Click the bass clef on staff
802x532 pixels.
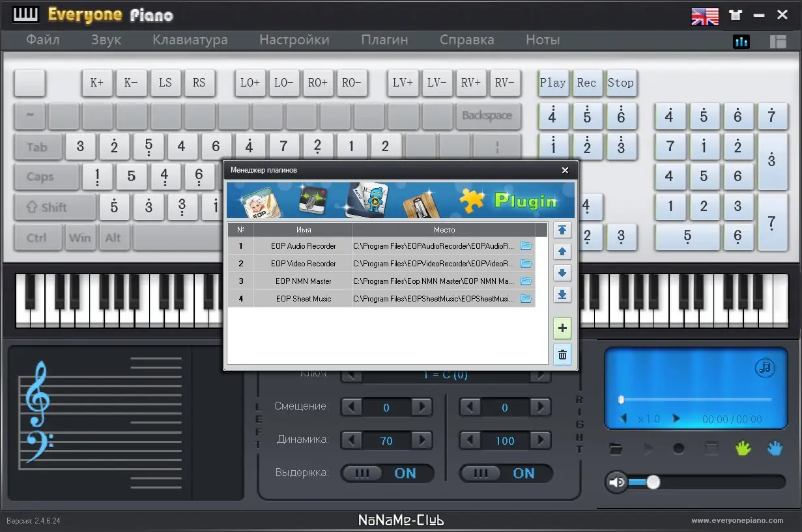[38, 445]
